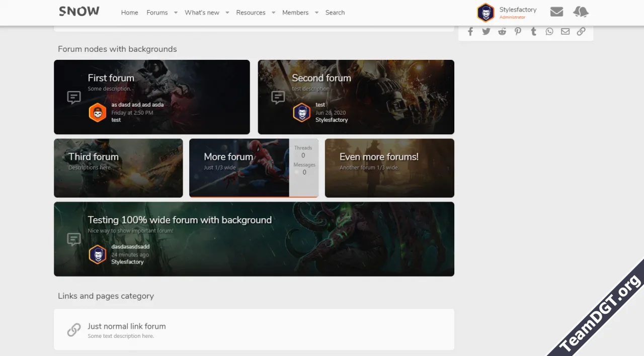
Task: Open the Members nav item
Action: coord(295,13)
